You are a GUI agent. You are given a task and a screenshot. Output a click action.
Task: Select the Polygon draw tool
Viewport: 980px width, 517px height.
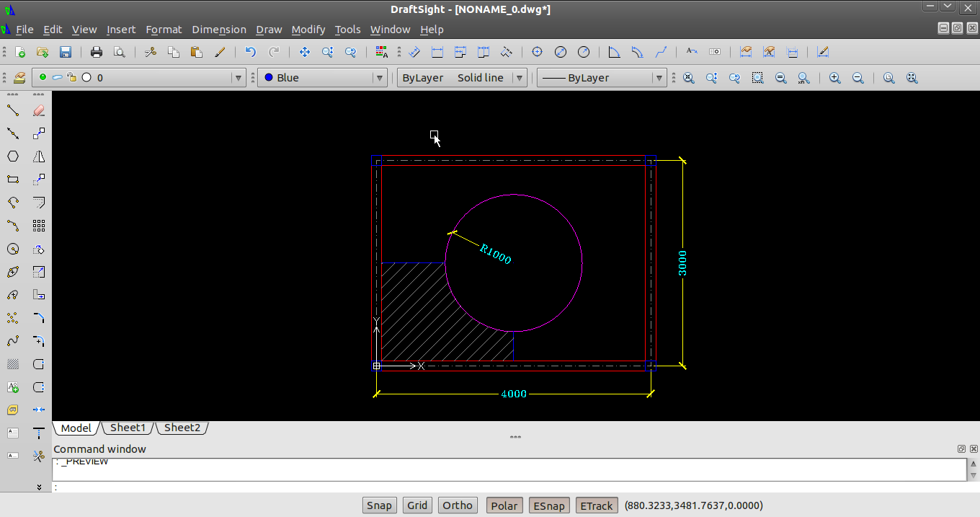(13, 156)
